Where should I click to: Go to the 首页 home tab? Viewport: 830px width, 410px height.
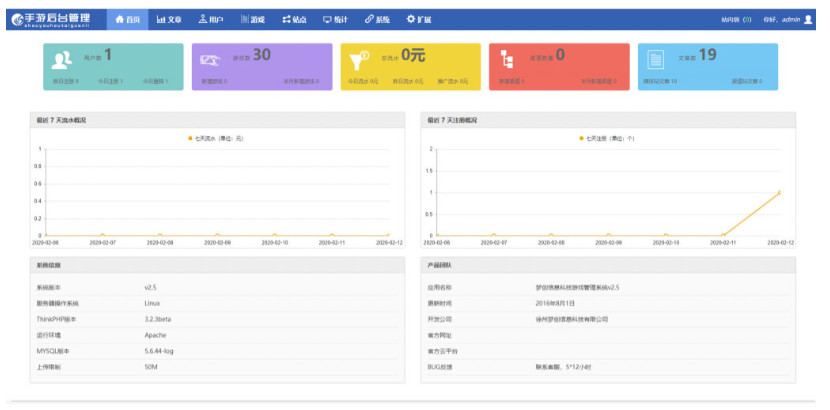pos(127,19)
